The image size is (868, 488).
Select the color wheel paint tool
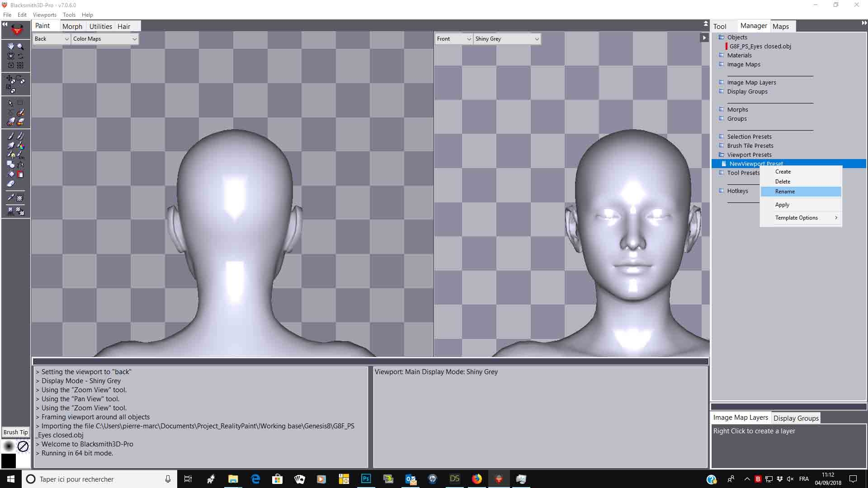pos(20,145)
